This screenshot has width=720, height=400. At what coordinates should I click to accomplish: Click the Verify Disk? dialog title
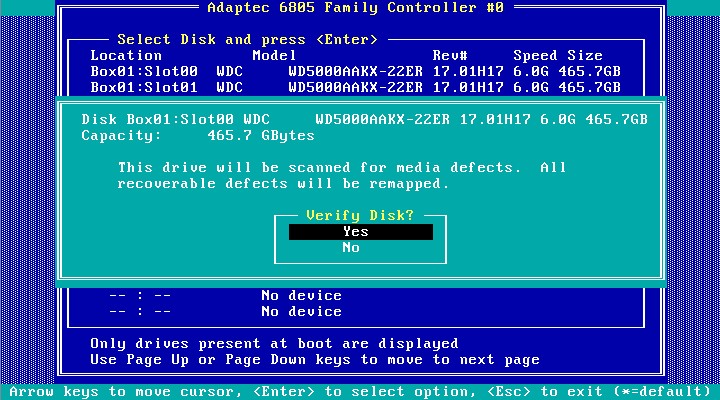(360, 215)
